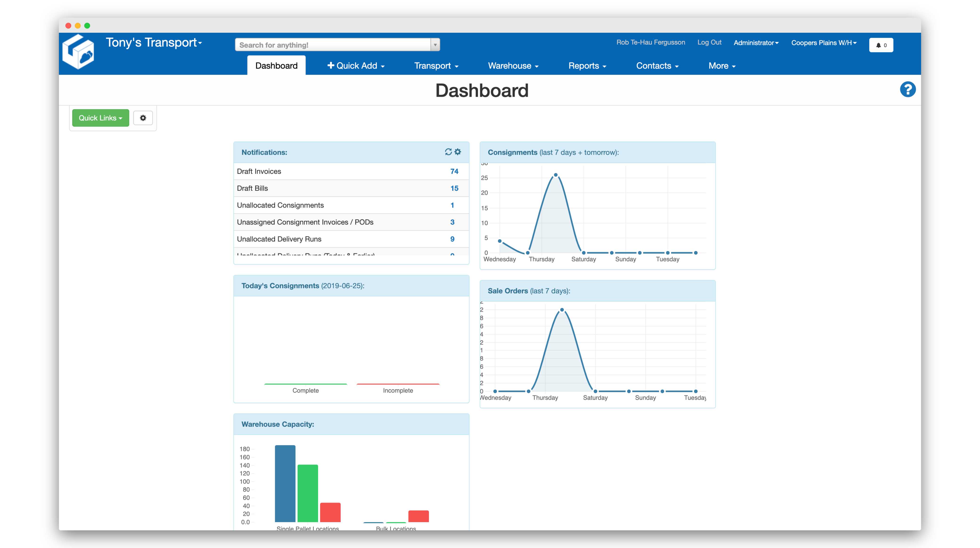Click the Thursday peak point on Sale Orders chart
Viewport: 980px width, 548px height.
(562, 310)
